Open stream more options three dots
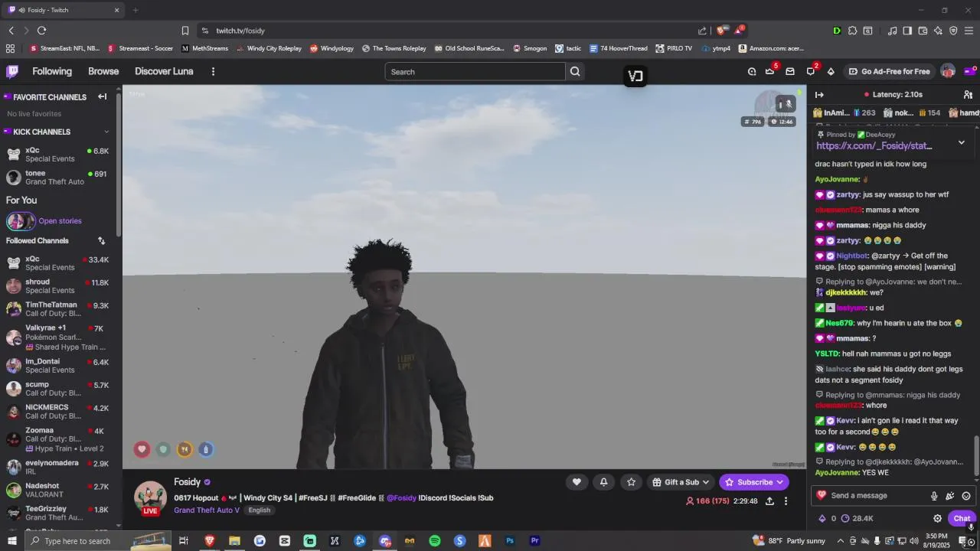The image size is (980, 551). tap(786, 501)
